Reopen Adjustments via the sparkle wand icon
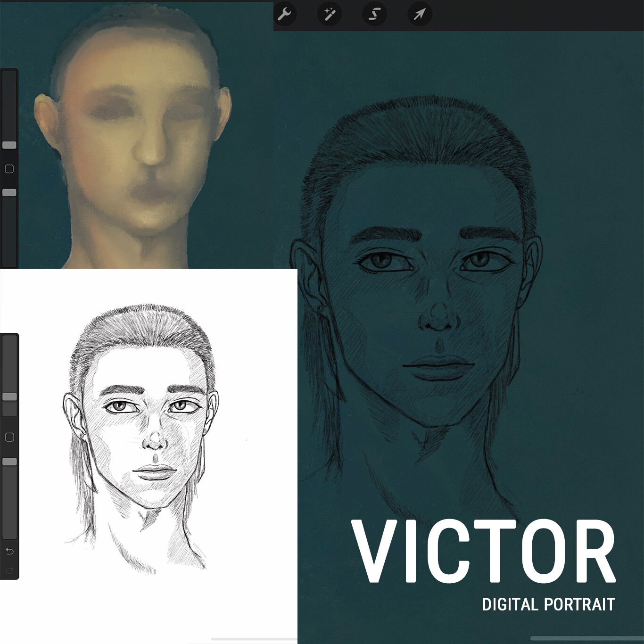 pos(330,14)
